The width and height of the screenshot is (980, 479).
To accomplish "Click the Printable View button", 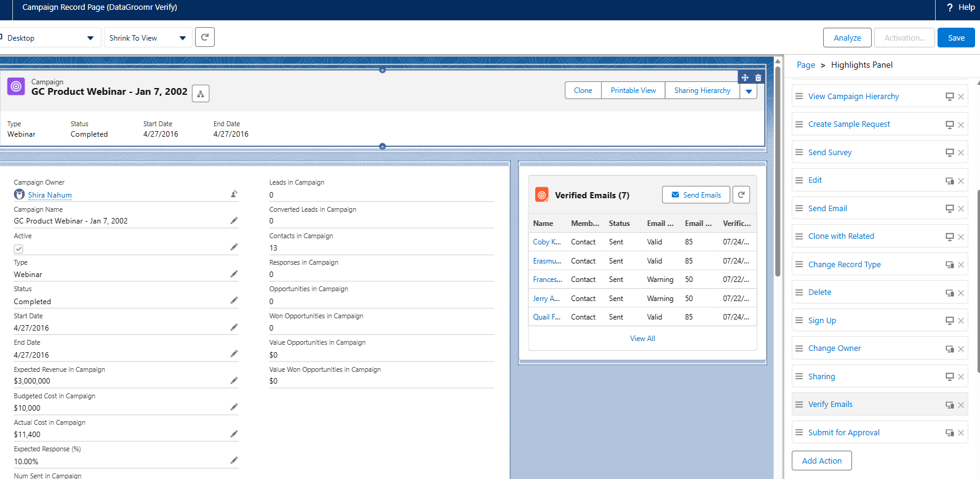I will pos(633,91).
